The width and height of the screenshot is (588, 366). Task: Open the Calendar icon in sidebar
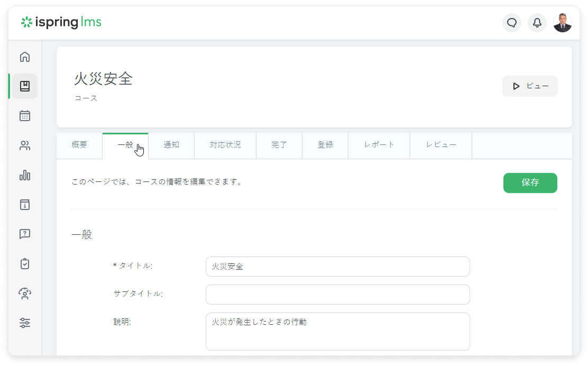point(25,116)
